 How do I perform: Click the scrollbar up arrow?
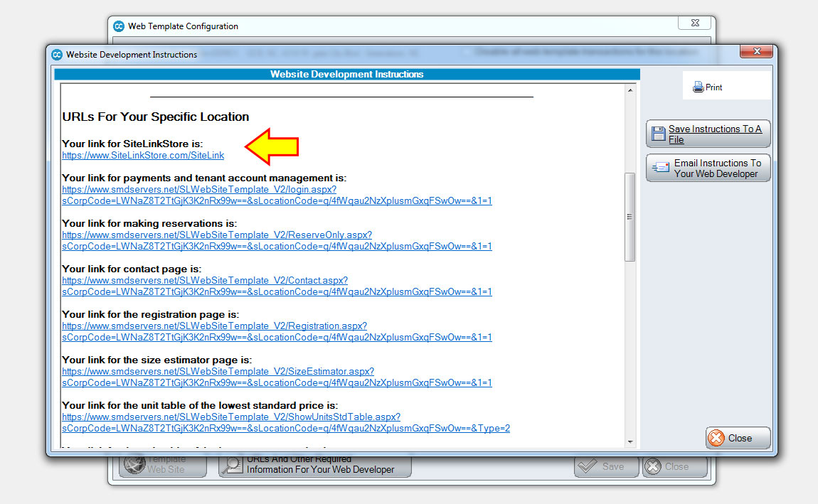click(x=630, y=90)
